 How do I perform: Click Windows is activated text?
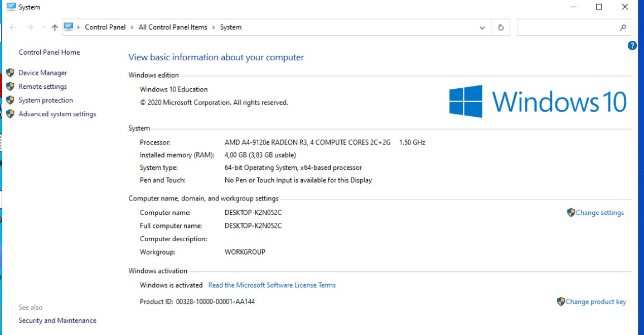click(x=171, y=285)
